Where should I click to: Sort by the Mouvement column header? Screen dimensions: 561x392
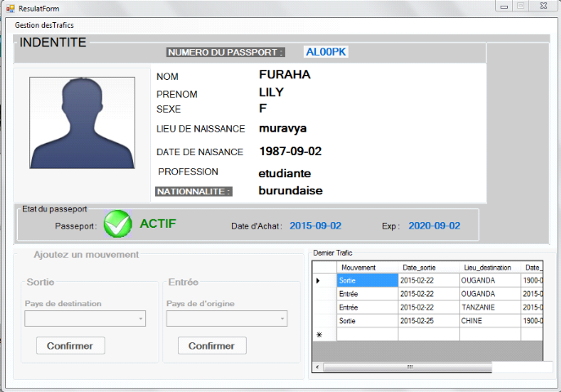358,267
